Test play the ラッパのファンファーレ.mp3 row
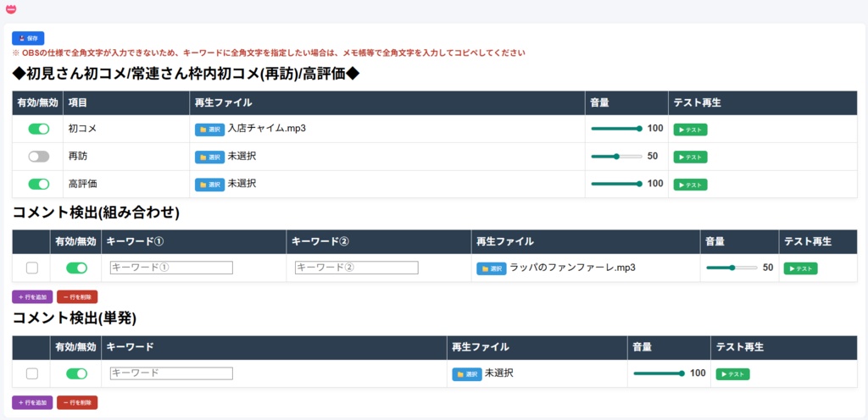868x420 pixels. [800, 268]
